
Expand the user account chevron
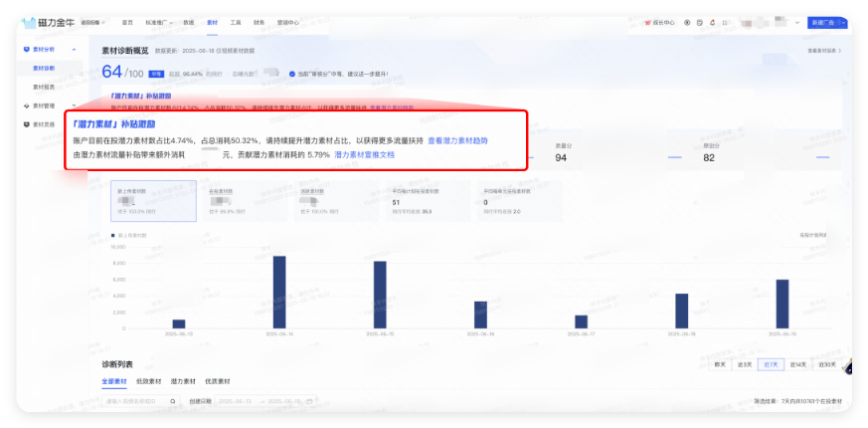click(x=797, y=23)
